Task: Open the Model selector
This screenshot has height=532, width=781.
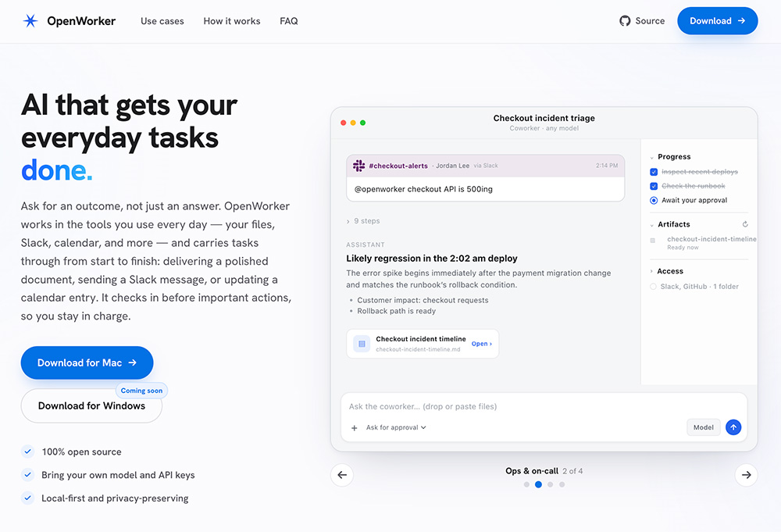Action: pyautogui.click(x=704, y=427)
